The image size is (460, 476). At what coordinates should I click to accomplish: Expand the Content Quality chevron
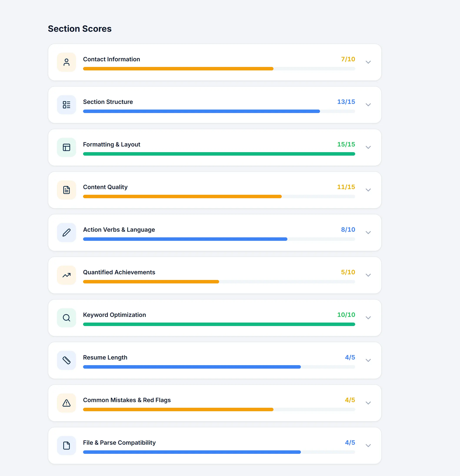coord(368,190)
